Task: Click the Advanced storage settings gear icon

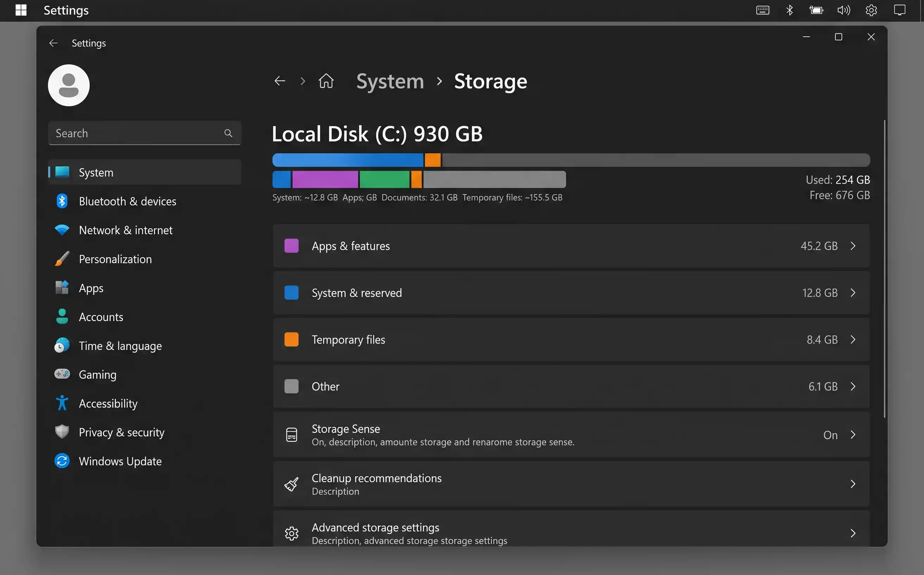Action: 292,533
